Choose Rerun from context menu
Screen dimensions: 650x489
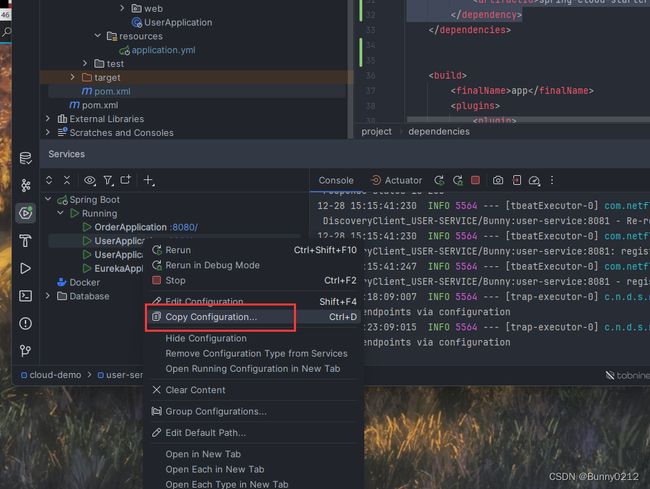click(x=254, y=250)
